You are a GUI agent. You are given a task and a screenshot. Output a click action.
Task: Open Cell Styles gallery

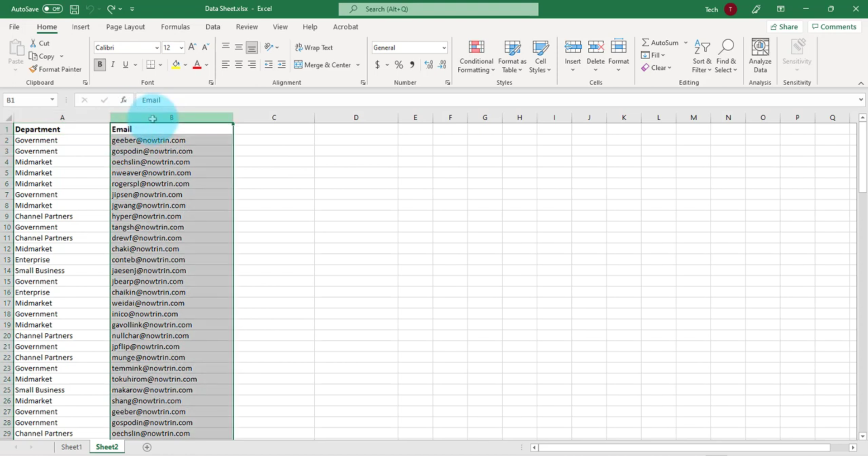540,56
